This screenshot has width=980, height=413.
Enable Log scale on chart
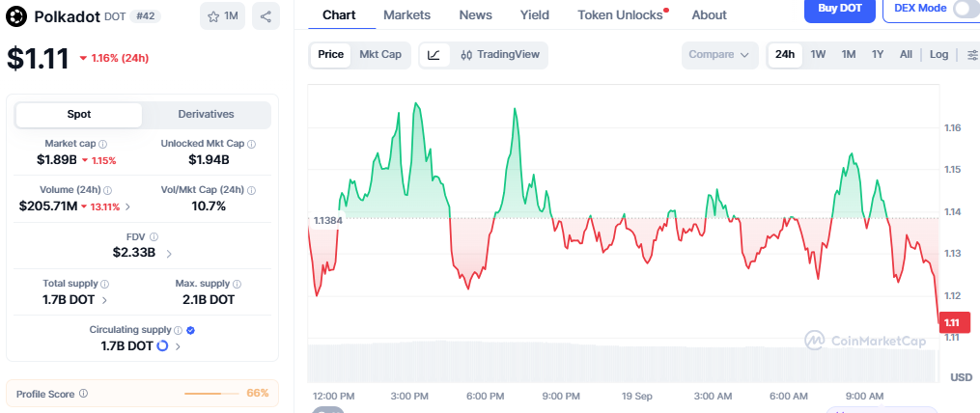point(938,55)
